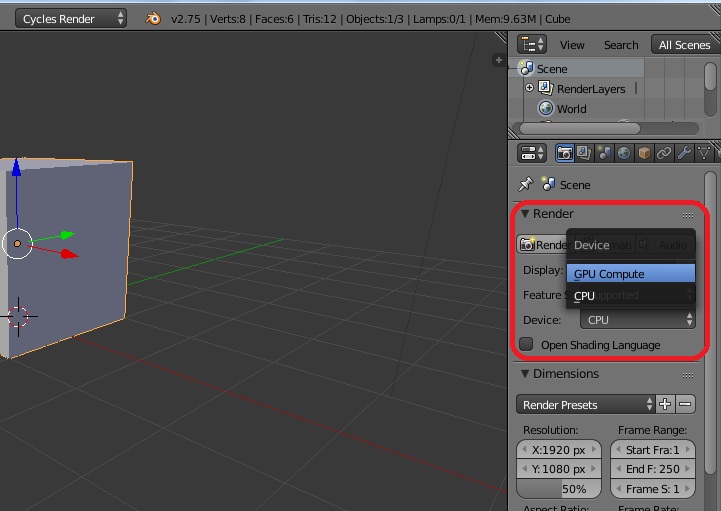The image size is (721, 511).
Task: Open the World properties globe icon
Action: coord(625,154)
